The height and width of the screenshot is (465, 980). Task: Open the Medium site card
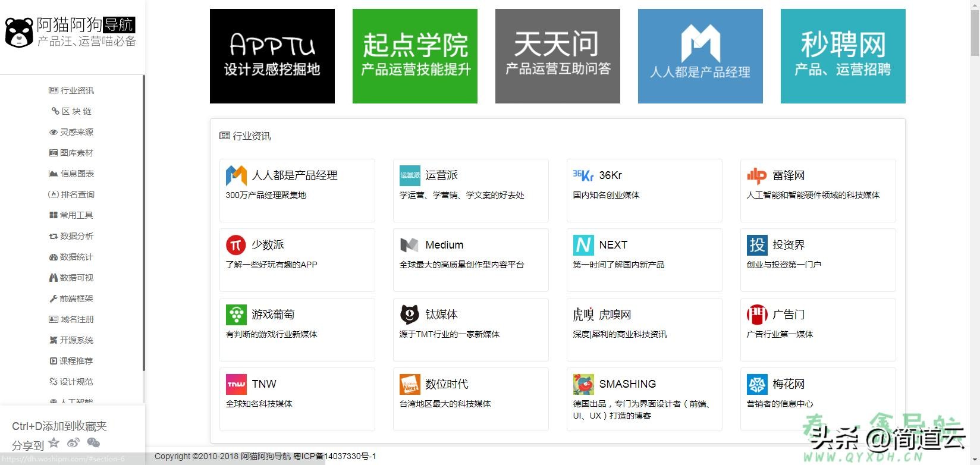[470, 259]
